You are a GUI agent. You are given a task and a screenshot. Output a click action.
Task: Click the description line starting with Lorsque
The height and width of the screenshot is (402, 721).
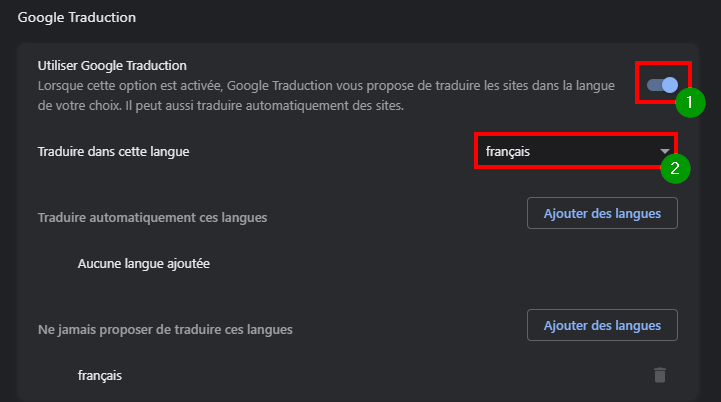coord(326,86)
